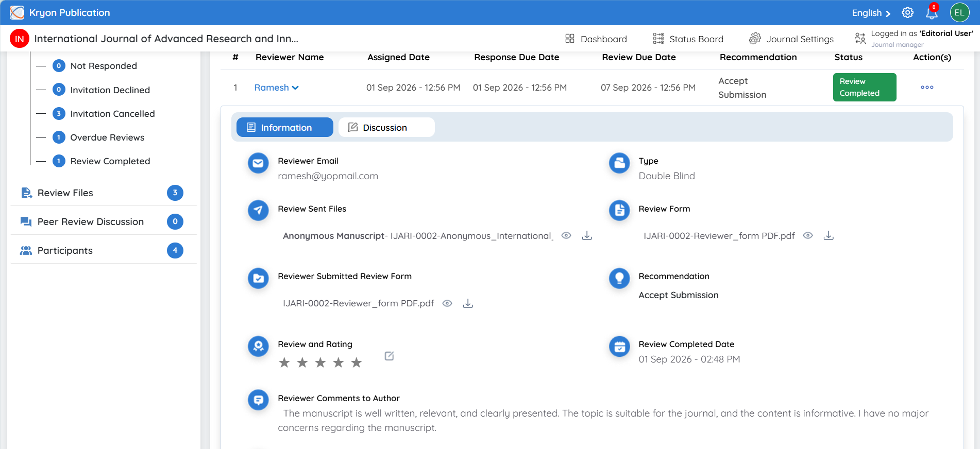This screenshot has width=980, height=449.
Task: Set rating to five stars
Action: click(356, 362)
